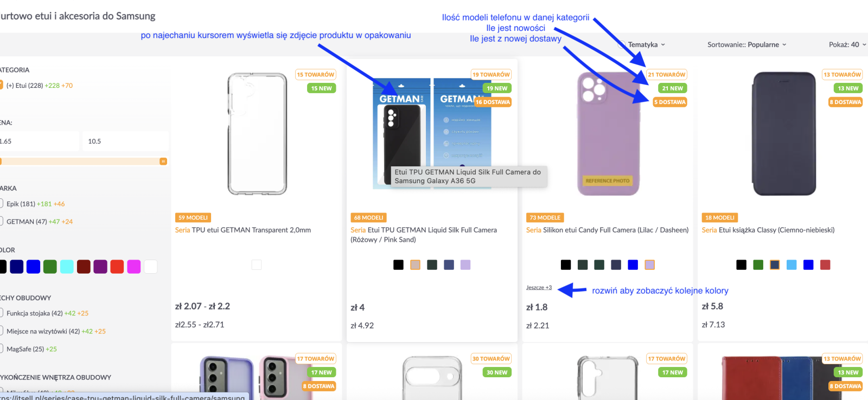868x400 pixels.
Task: Check the Epik brand filter checkbox
Action: (x=1, y=204)
